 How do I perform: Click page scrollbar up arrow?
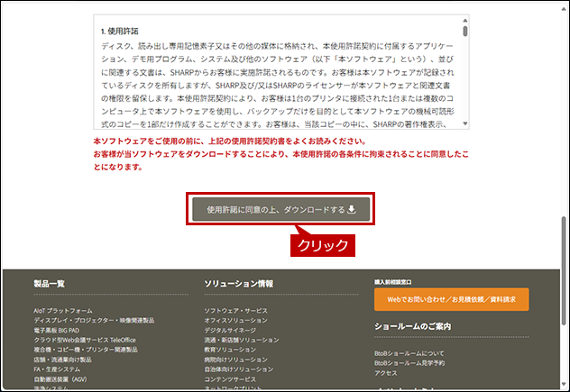coord(564,9)
